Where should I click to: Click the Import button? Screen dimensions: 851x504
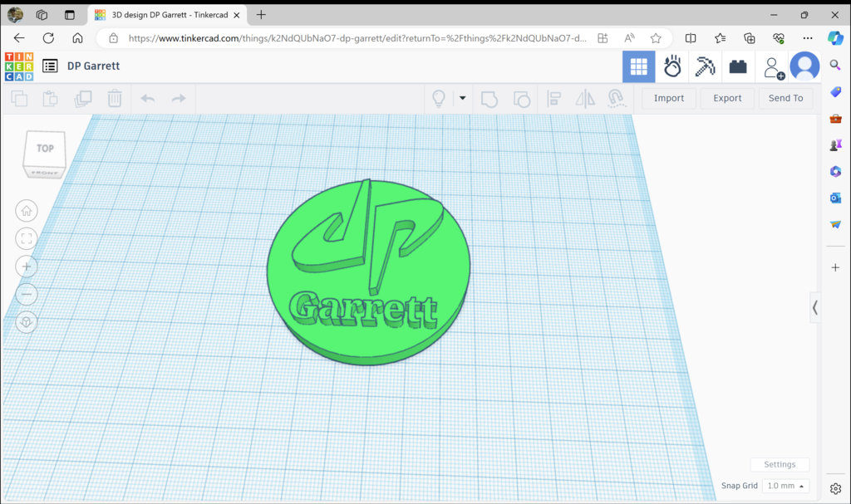click(x=669, y=98)
